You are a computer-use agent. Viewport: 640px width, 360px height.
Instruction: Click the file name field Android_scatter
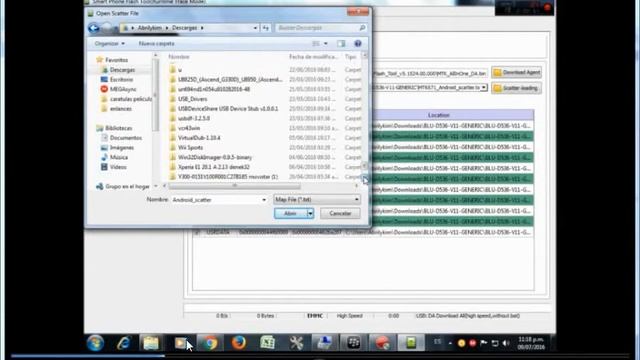click(x=216, y=200)
